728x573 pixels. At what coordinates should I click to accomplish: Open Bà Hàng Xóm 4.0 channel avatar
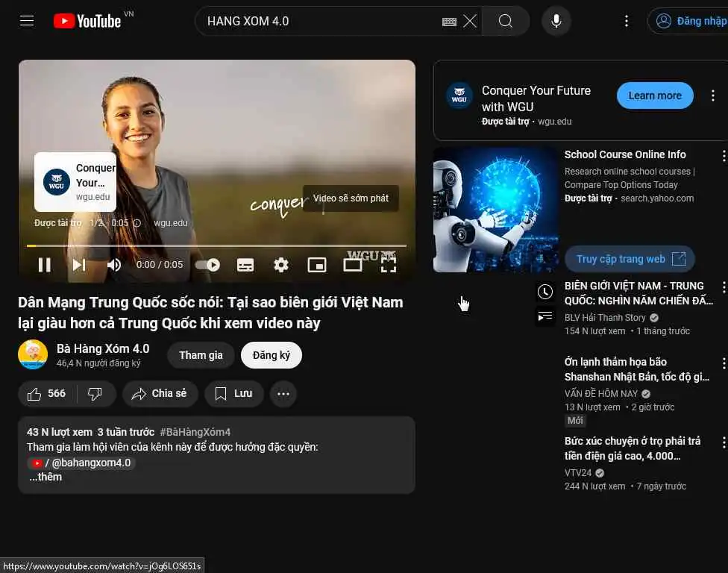tap(33, 354)
